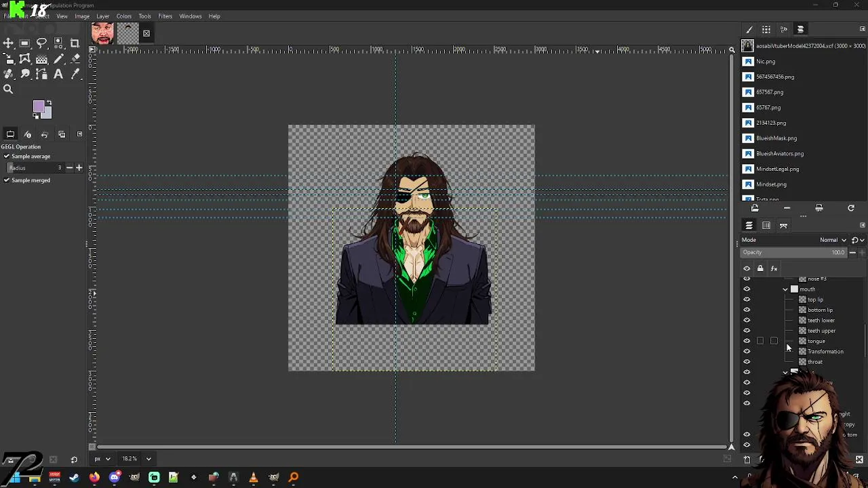The height and width of the screenshot is (488, 868).
Task: Select the Crop tool
Action: (x=75, y=43)
